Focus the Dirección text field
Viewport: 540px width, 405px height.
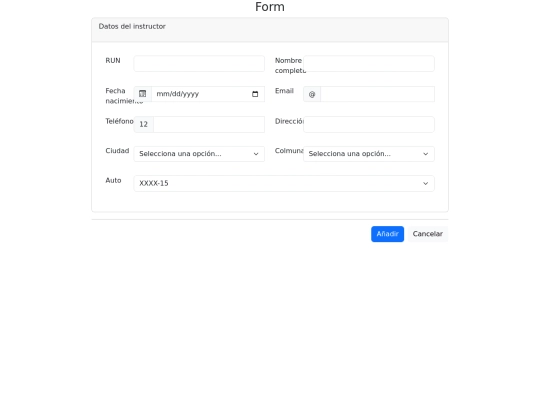369,124
